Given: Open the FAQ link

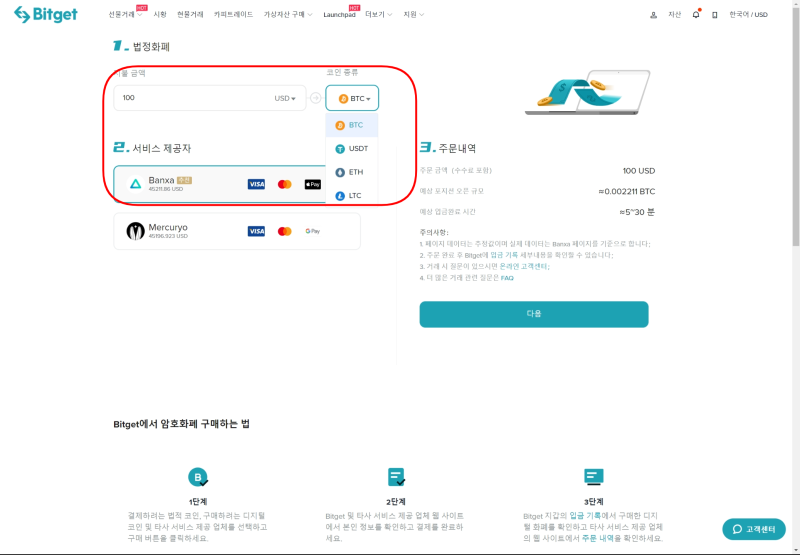Looking at the screenshot, I should 507,278.
